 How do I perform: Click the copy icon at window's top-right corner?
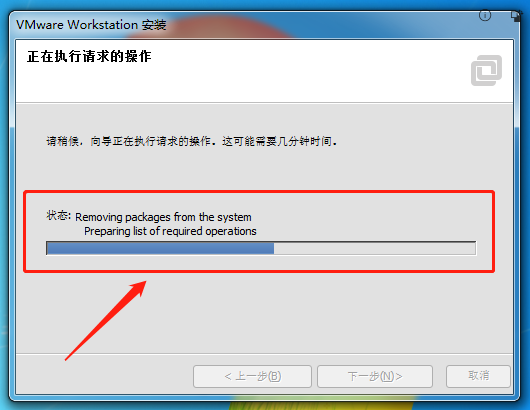(516, 16)
